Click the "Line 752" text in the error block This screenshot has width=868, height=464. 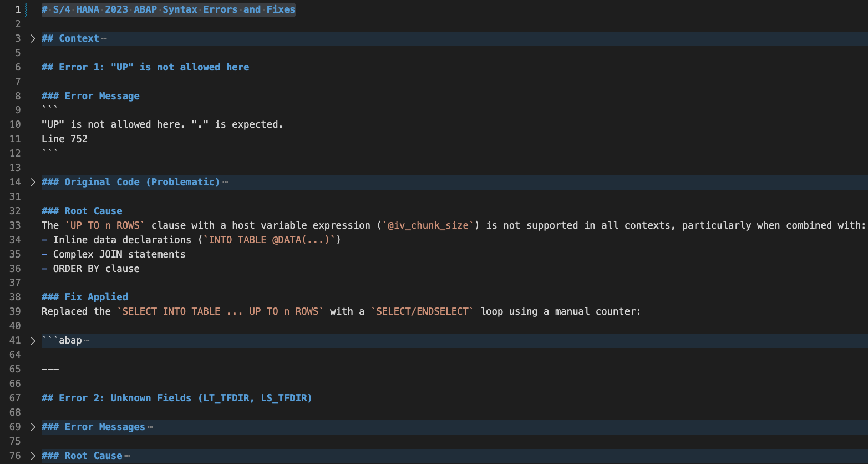pos(64,139)
